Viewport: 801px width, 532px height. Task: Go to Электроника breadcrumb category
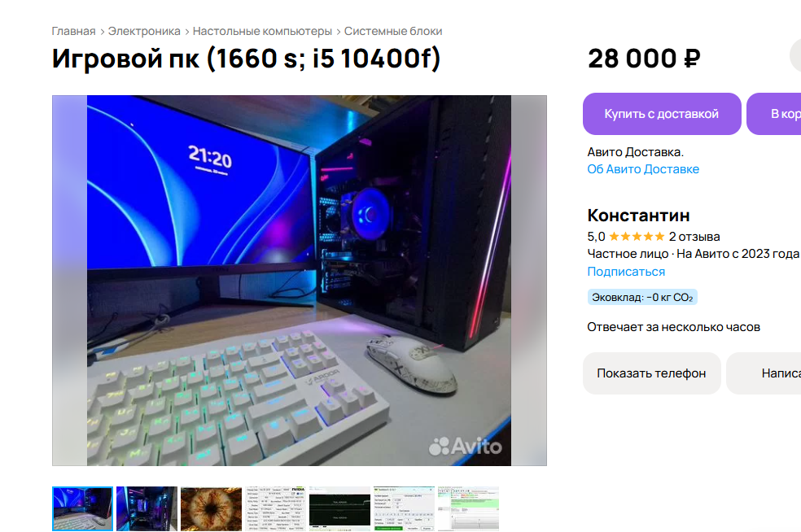tap(144, 31)
